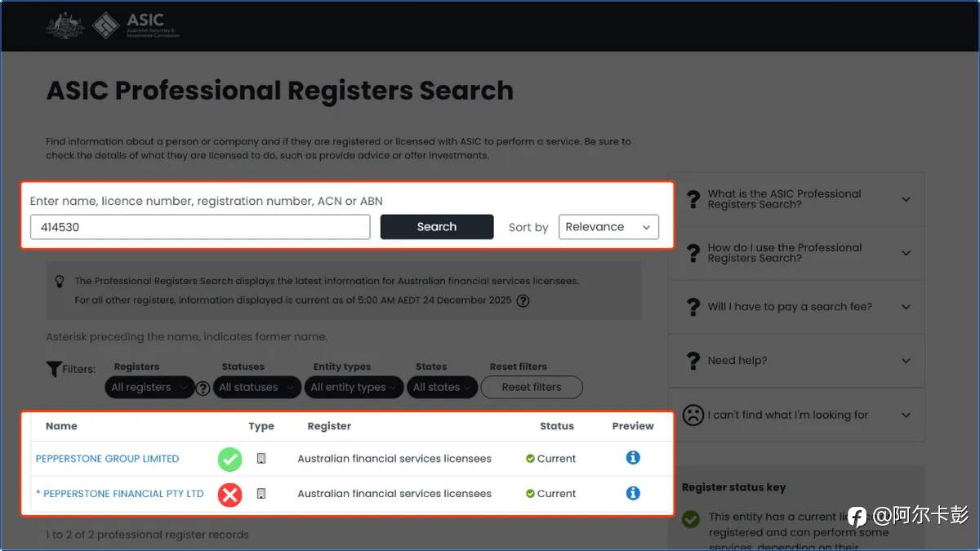Click the red cross icon for Pepperstone Financial
The image size is (980, 551).
(x=229, y=494)
